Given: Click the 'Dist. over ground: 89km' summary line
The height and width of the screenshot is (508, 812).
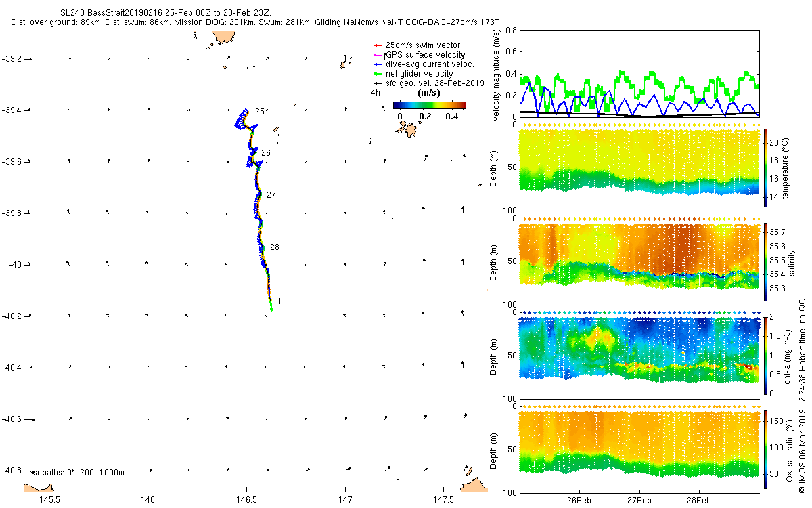Looking at the screenshot, I should click(x=256, y=22).
